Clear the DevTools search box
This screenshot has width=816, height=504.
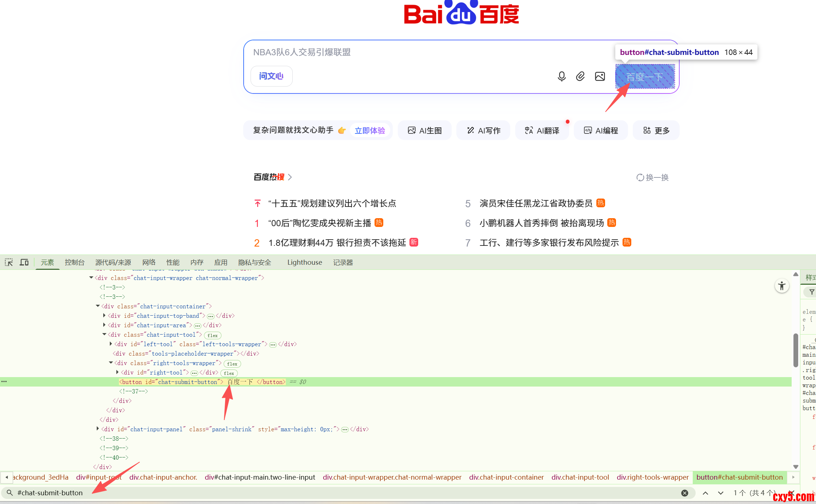[x=684, y=493]
